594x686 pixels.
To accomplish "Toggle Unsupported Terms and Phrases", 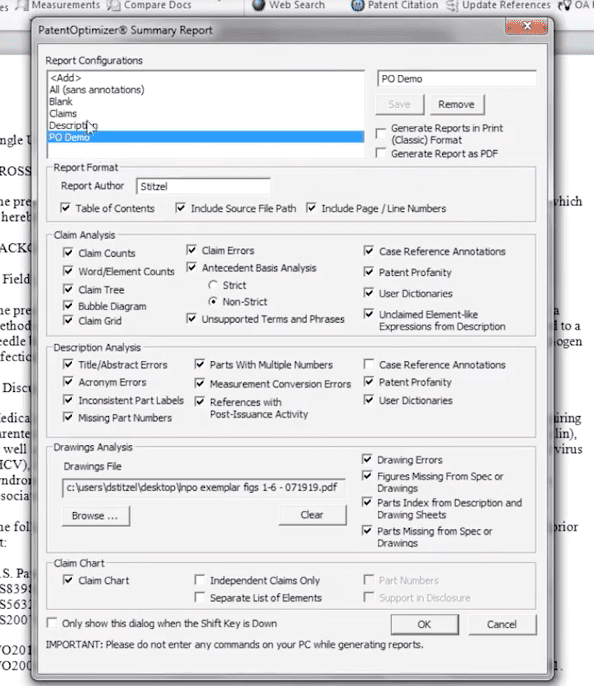I will point(191,318).
